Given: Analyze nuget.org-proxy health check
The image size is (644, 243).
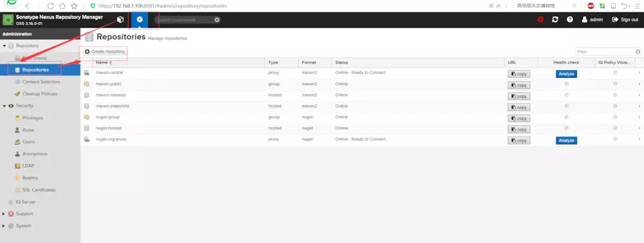Looking at the screenshot, I should [566, 141].
